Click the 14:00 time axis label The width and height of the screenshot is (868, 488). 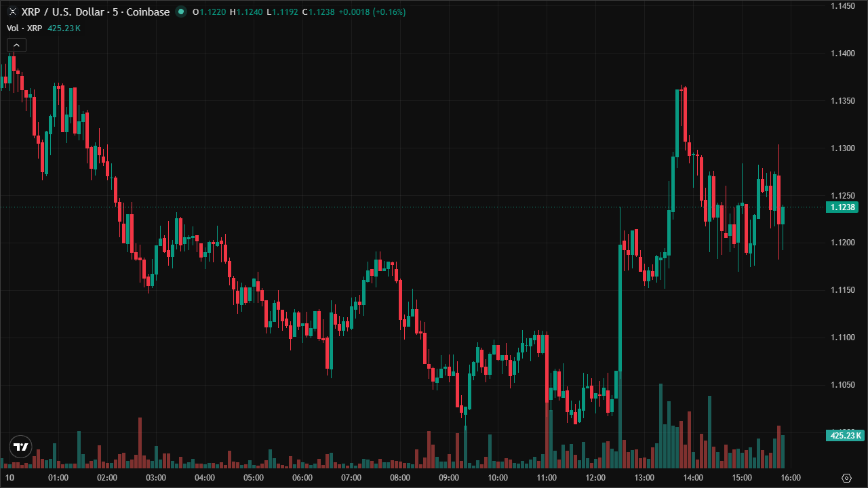pos(693,478)
